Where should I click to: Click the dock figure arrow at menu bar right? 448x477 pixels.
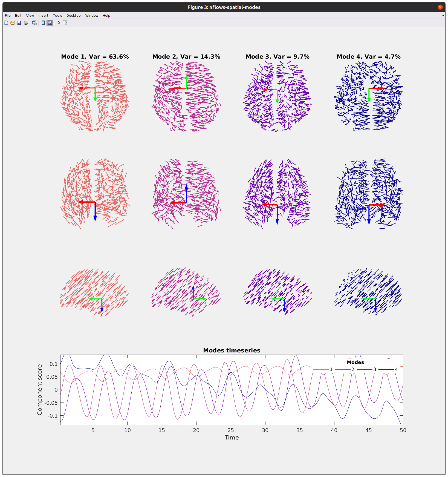pos(443,16)
